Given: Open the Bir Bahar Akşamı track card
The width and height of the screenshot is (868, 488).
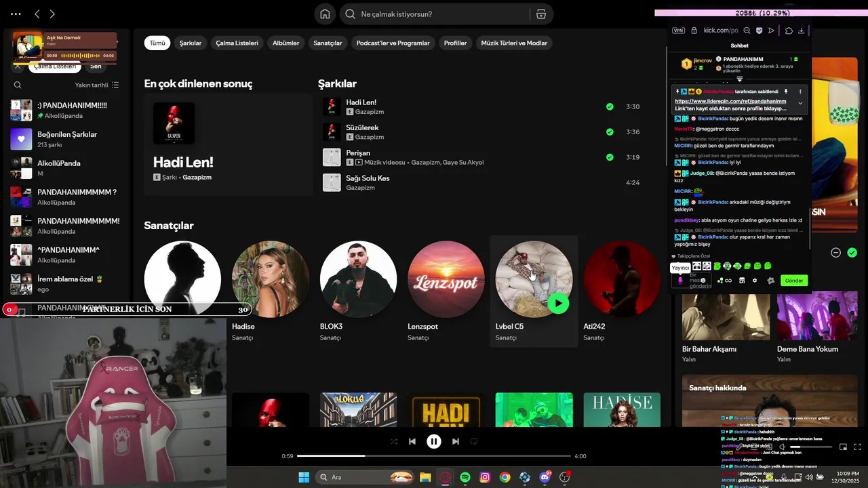Looking at the screenshot, I should [726, 328].
